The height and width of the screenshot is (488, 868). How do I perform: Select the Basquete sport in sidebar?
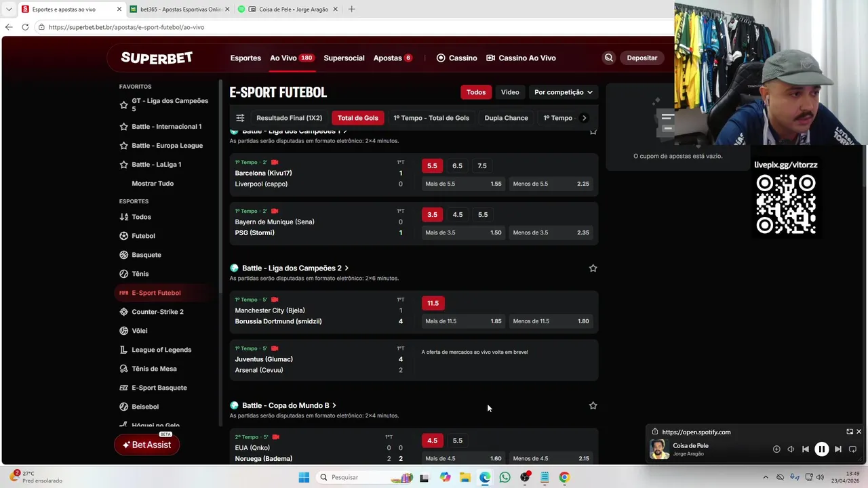[146, 255]
